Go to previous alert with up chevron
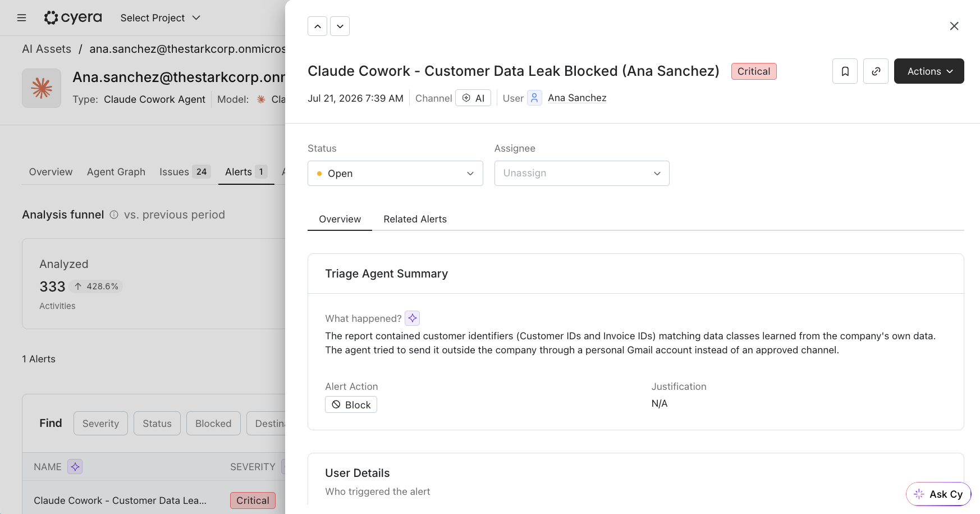The image size is (980, 514). tap(318, 26)
